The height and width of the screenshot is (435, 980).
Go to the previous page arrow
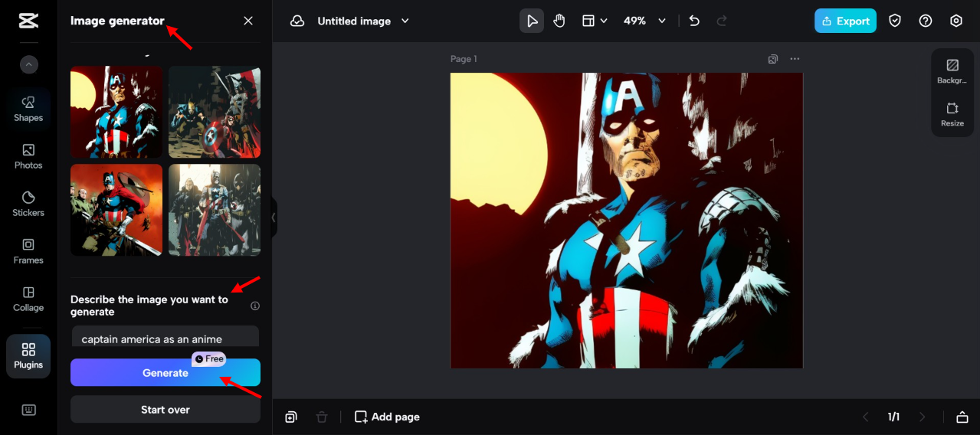pos(866,417)
